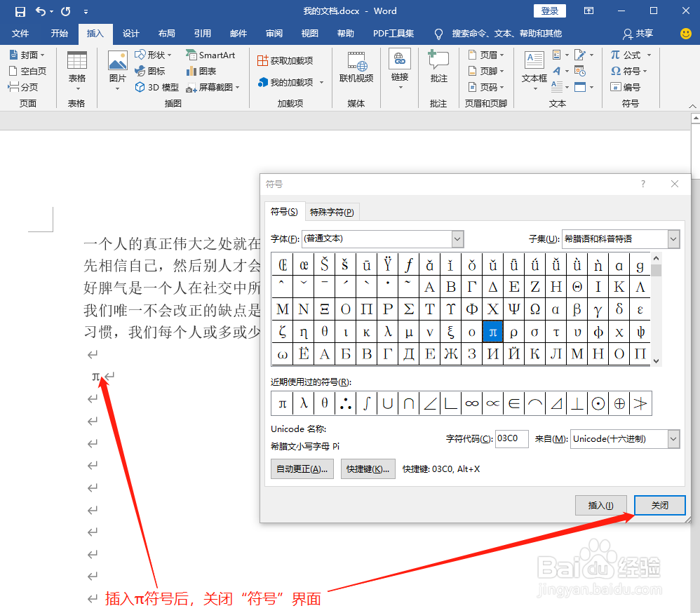Open the Table (表格) insert menu
This screenshot has height=613, width=700.
(x=76, y=72)
